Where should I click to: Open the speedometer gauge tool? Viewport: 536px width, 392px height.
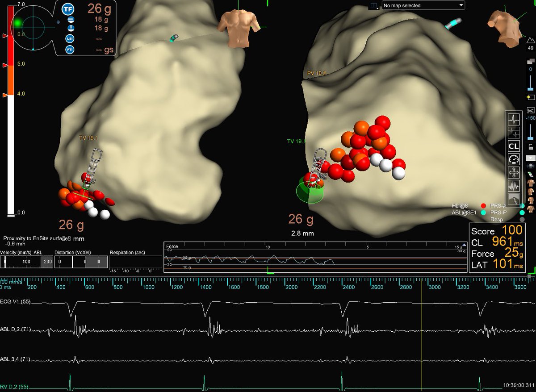pyautogui.click(x=514, y=159)
